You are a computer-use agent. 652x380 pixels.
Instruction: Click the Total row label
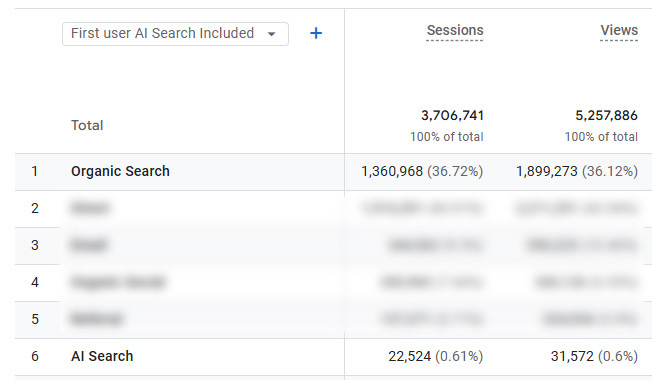pyautogui.click(x=87, y=125)
